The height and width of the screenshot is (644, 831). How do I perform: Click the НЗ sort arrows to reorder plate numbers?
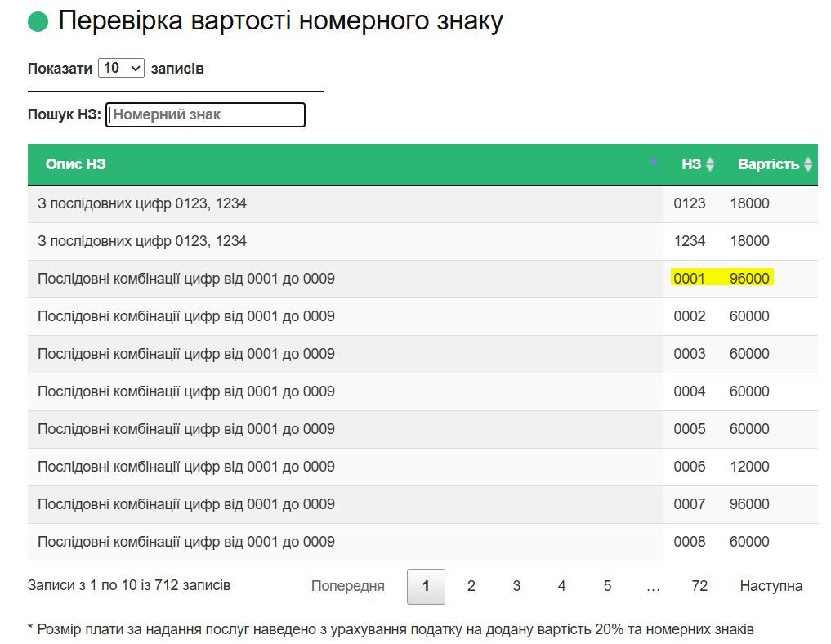click(709, 163)
